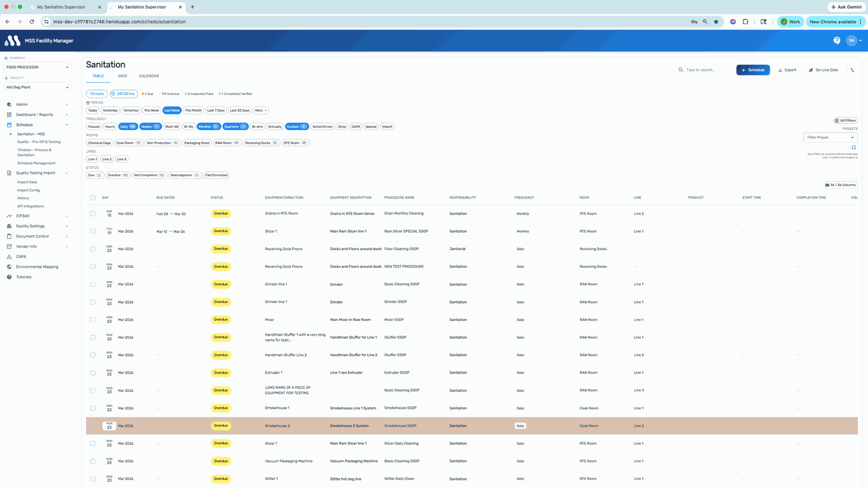Bookmark this page with the star icon
Viewport: 868px width, 488px height.
click(716, 22)
